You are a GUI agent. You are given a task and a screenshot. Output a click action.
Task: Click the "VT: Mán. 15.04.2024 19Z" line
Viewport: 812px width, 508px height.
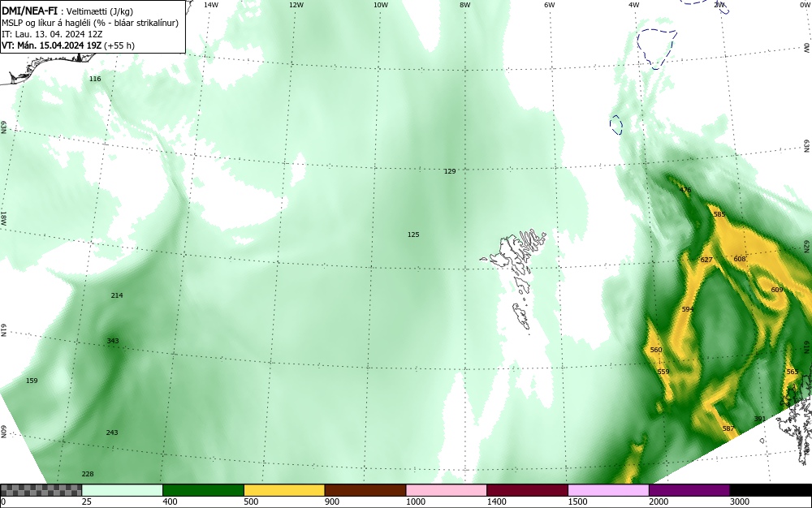tap(51, 45)
